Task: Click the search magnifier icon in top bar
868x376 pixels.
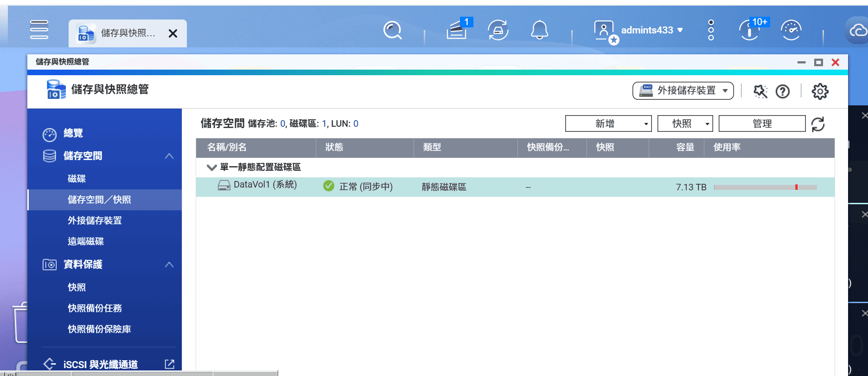Action: click(392, 31)
